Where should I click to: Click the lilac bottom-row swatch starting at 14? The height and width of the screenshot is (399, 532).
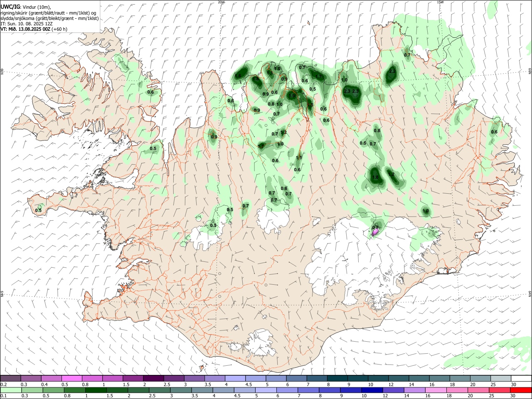coord(414,390)
